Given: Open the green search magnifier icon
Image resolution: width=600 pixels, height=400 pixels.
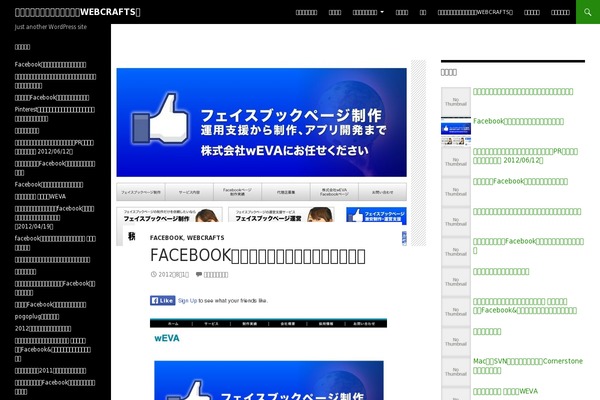Looking at the screenshot, I should 588,12.
